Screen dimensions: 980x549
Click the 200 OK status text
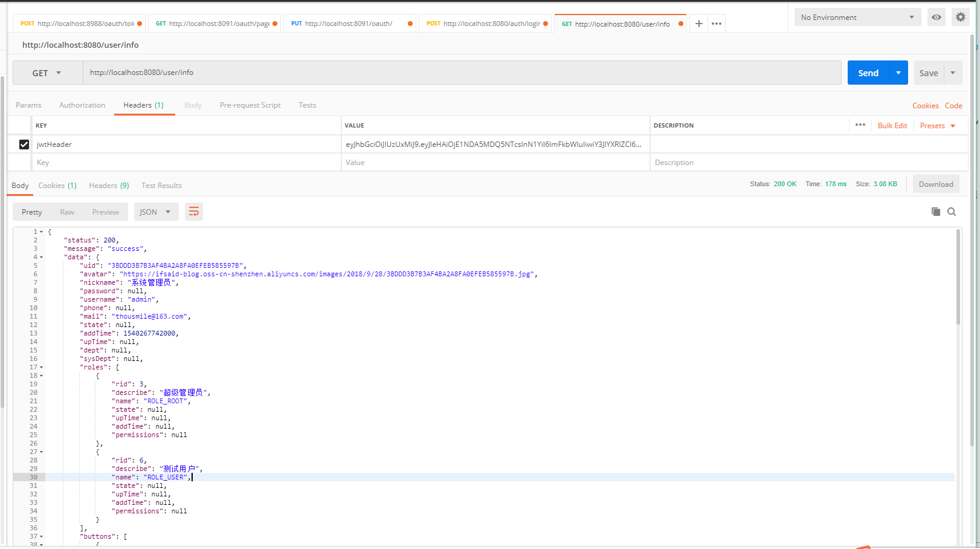pos(785,184)
